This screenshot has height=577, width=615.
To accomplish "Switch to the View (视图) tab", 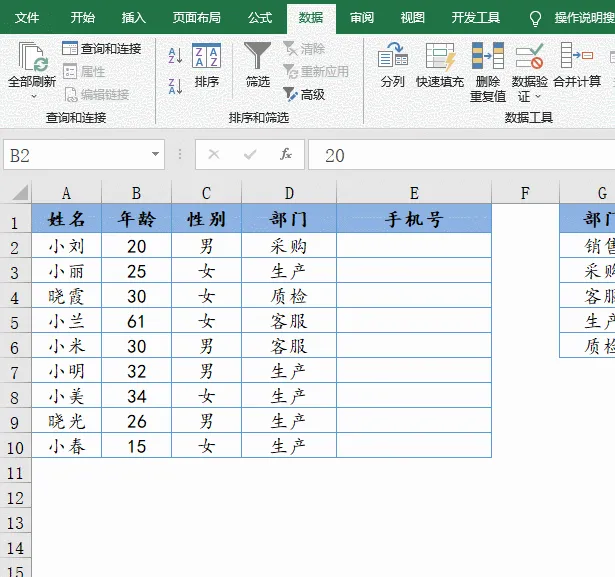I will click(413, 18).
